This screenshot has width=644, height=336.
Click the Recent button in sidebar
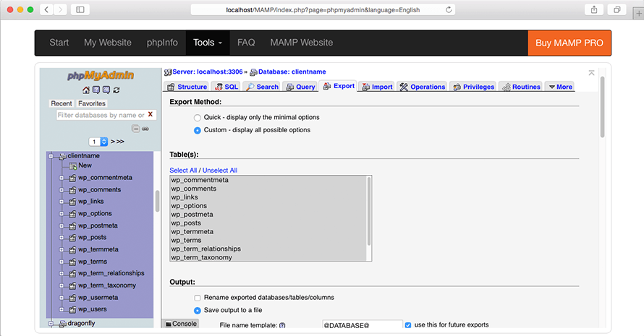point(62,104)
